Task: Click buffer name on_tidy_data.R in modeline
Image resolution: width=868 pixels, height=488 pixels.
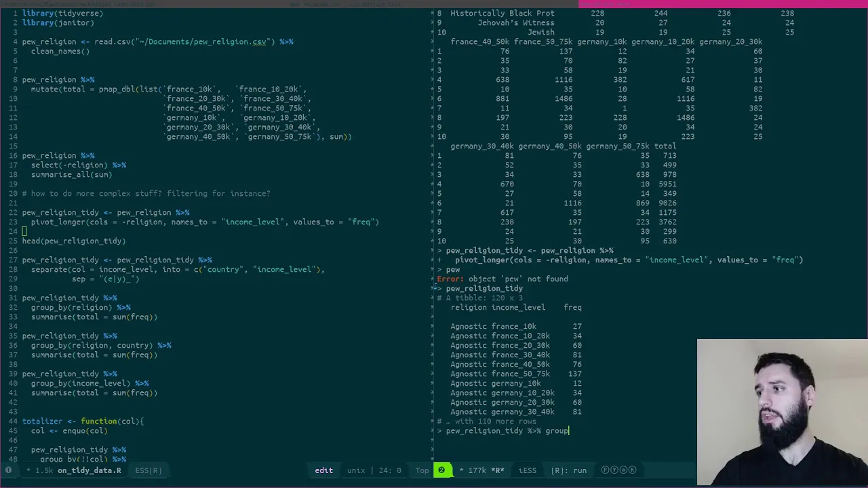Action: [89, 470]
